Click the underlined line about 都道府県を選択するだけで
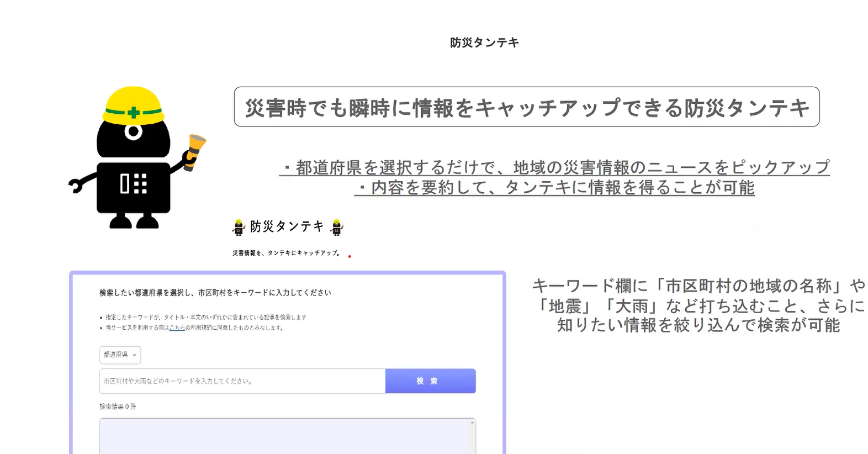The image size is (868, 454). [x=554, y=167]
